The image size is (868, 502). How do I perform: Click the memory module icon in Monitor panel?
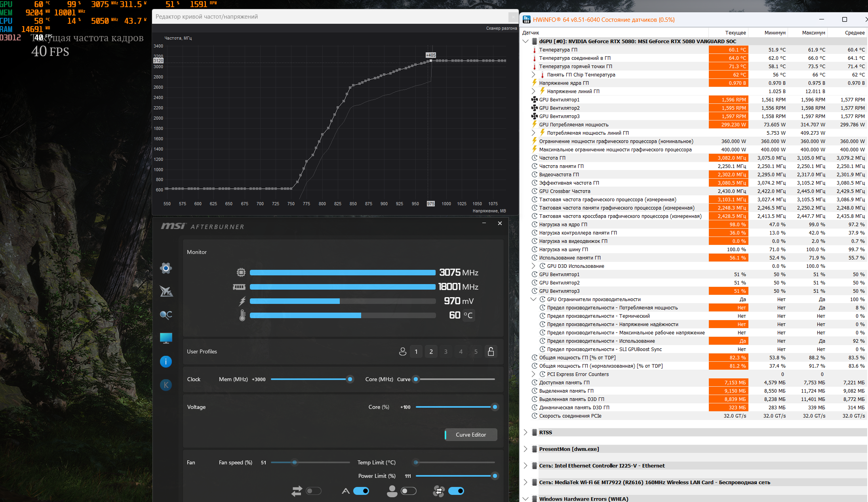(x=239, y=287)
